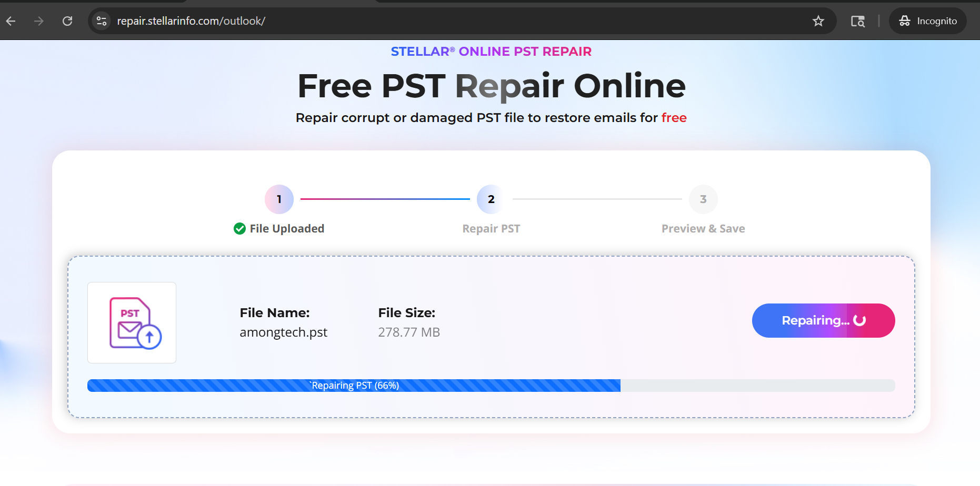
Task: Go back using the browser back arrow
Action: click(x=11, y=21)
